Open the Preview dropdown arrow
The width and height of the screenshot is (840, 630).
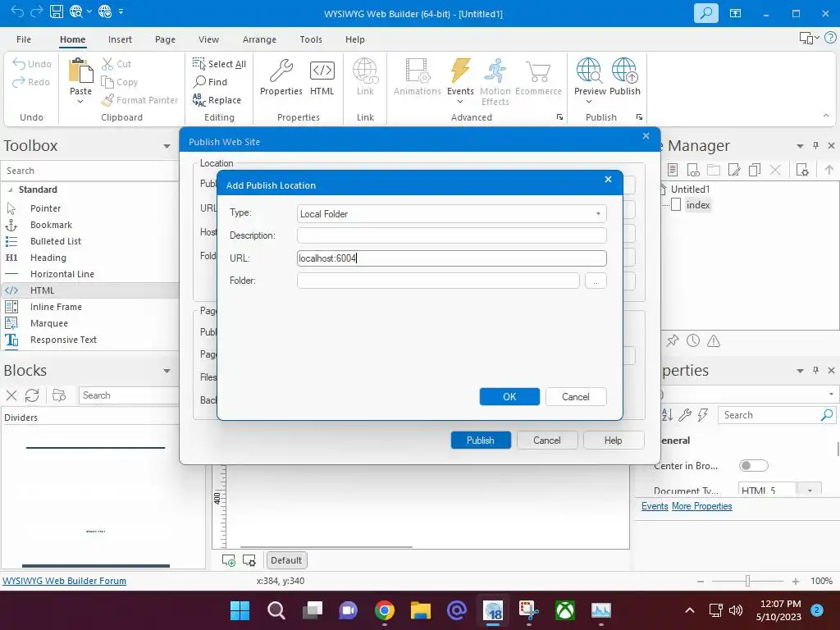coord(589,102)
